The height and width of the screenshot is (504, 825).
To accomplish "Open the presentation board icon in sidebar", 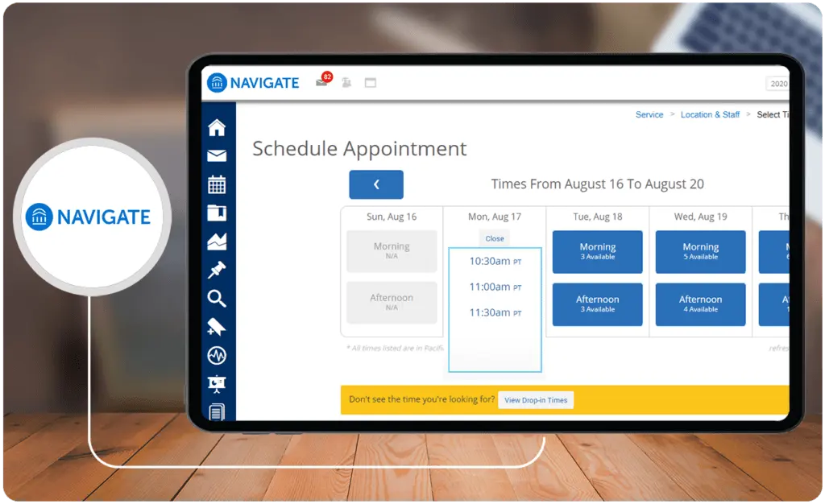I will tap(217, 384).
